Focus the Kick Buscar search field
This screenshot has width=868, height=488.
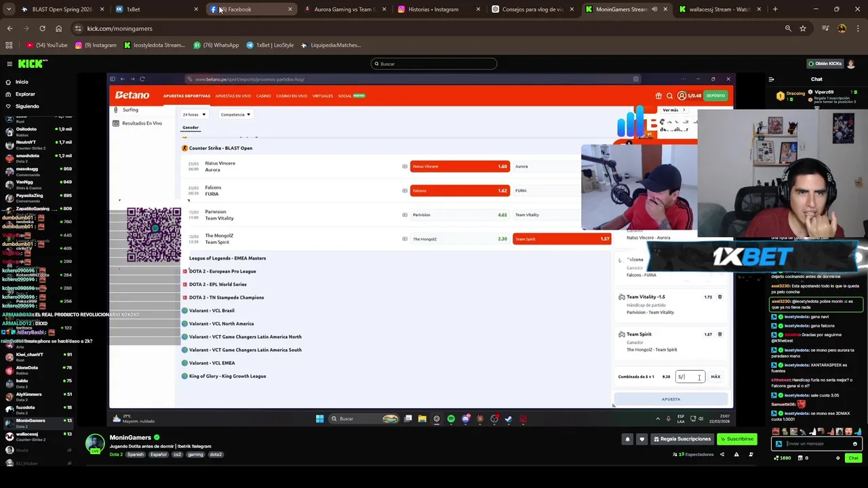coord(434,64)
